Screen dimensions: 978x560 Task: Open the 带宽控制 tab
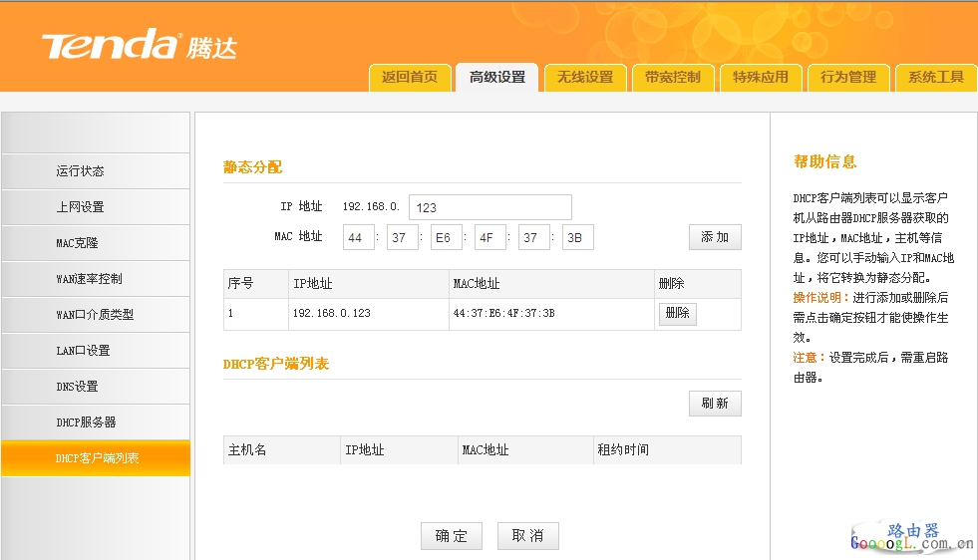click(x=673, y=78)
